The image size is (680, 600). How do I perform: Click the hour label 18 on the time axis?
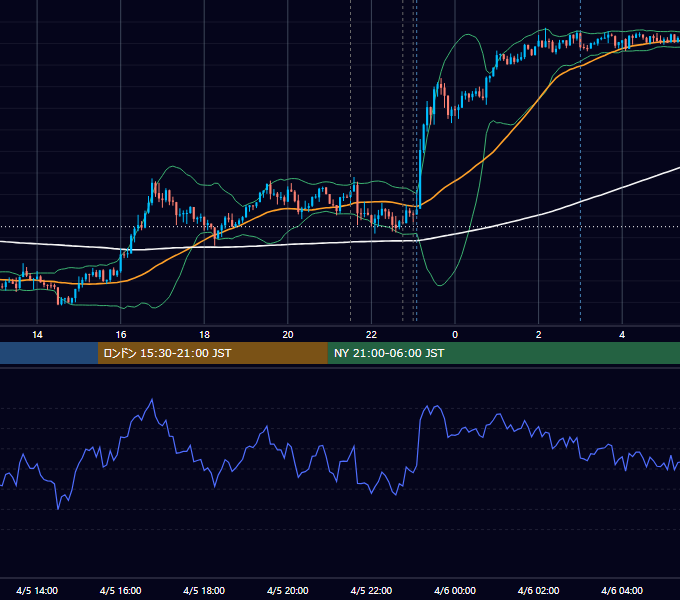pos(204,335)
